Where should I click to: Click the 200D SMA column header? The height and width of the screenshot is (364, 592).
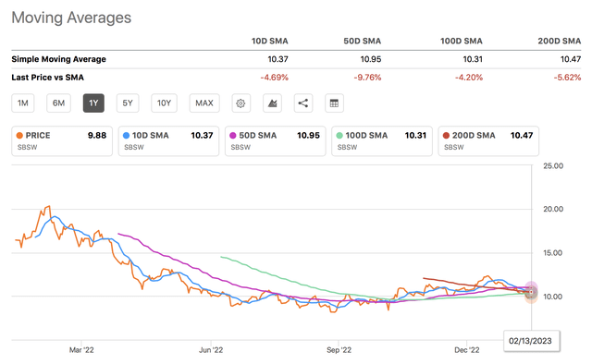[559, 42]
